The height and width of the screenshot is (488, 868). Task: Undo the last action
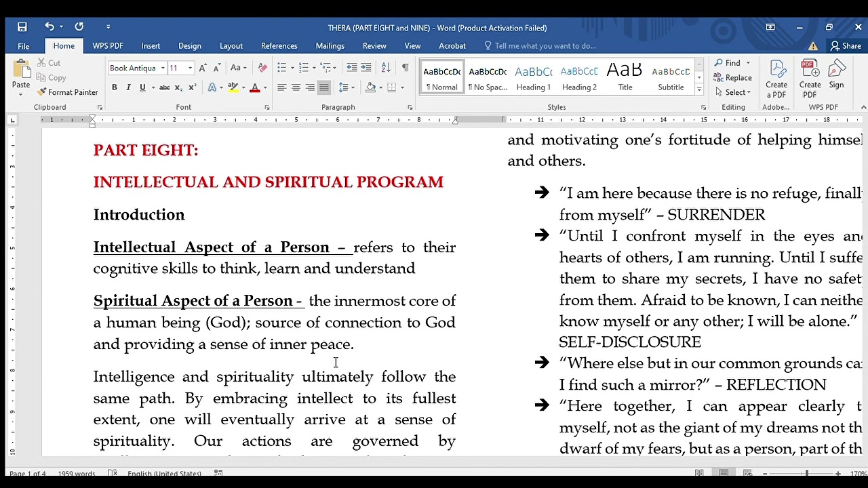[49, 27]
